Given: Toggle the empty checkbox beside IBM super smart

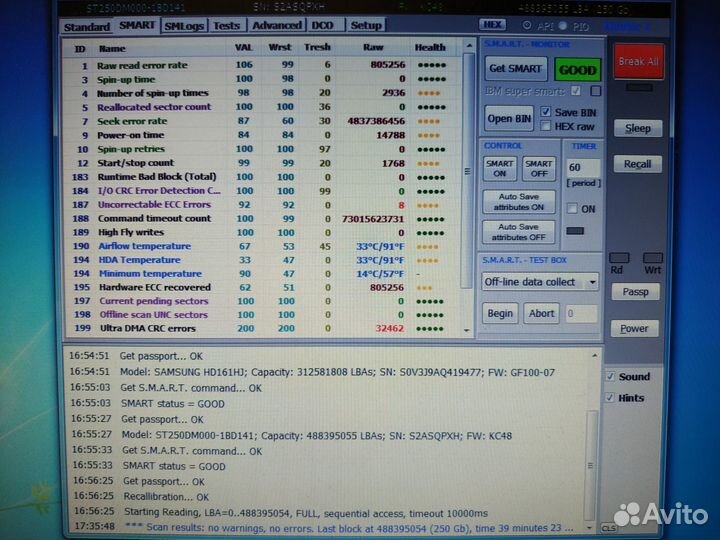Looking at the screenshot, I should (595, 91).
